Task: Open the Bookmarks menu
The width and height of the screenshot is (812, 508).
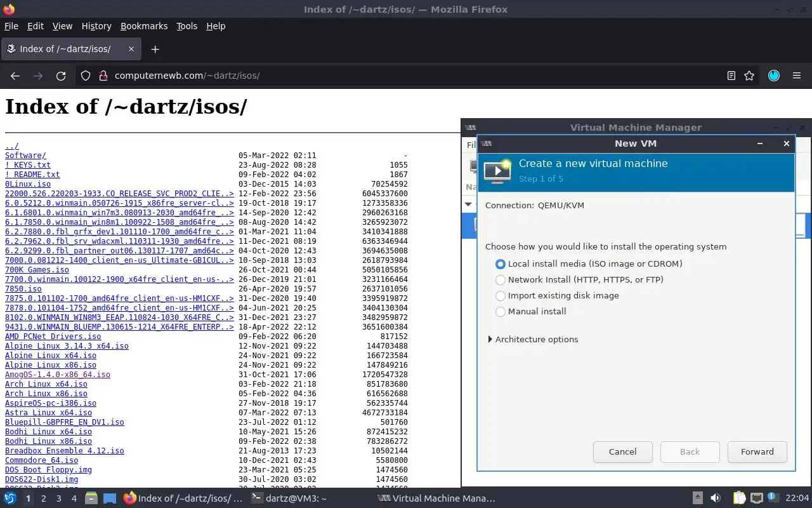Action: [x=144, y=26]
